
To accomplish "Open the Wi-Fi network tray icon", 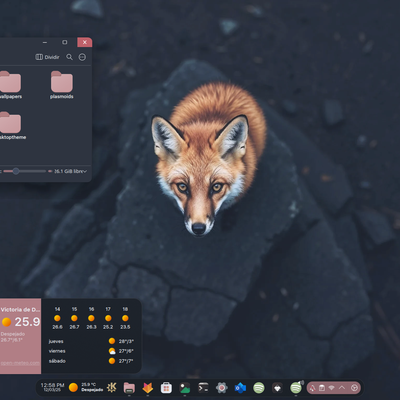I will [331, 388].
